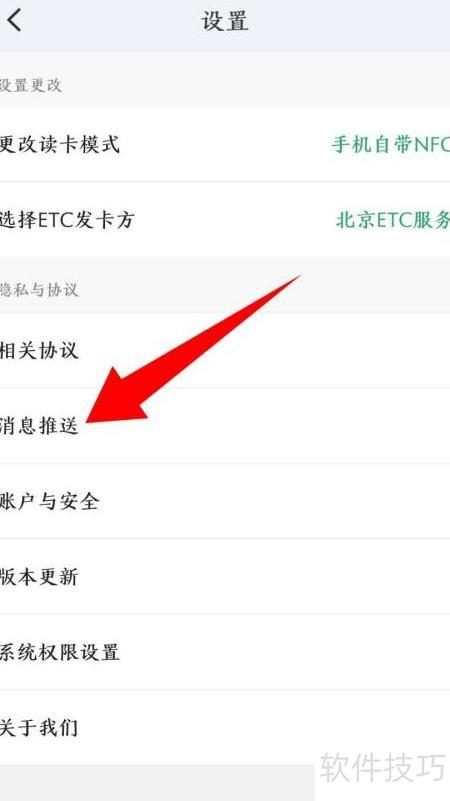
Task: Tap the back arrow in header
Action: coord(14,20)
